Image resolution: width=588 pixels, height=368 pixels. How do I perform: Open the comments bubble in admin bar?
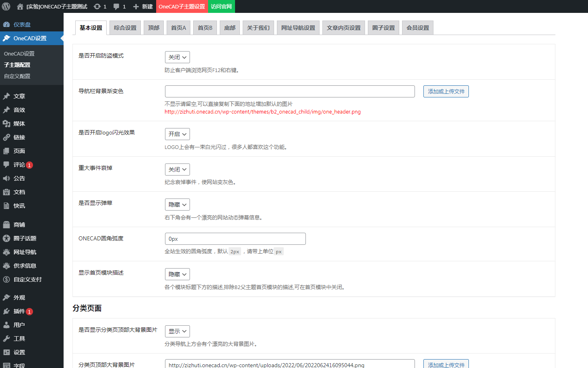tap(116, 6)
